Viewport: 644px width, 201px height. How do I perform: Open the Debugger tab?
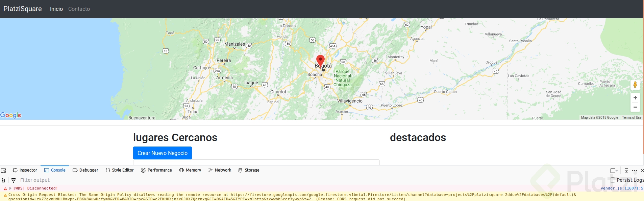(x=85, y=170)
